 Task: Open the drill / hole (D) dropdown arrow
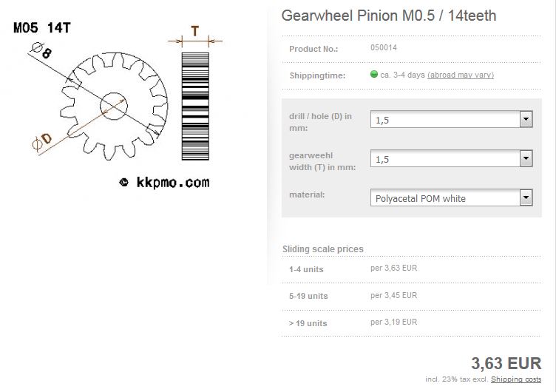pyautogui.click(x=526, y=120)
